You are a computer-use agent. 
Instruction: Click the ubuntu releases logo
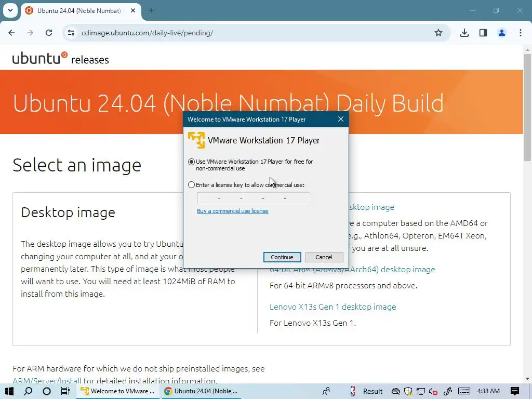[x=61, y=58]
